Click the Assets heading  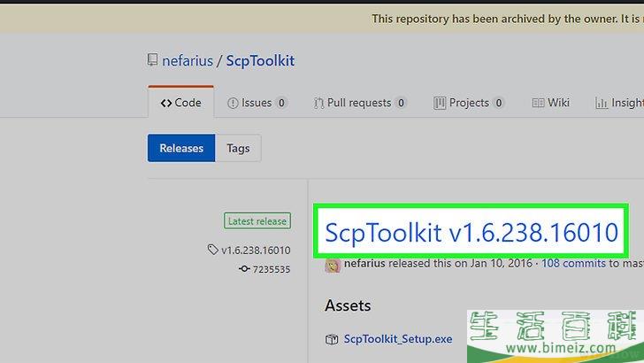click(348, 305)
